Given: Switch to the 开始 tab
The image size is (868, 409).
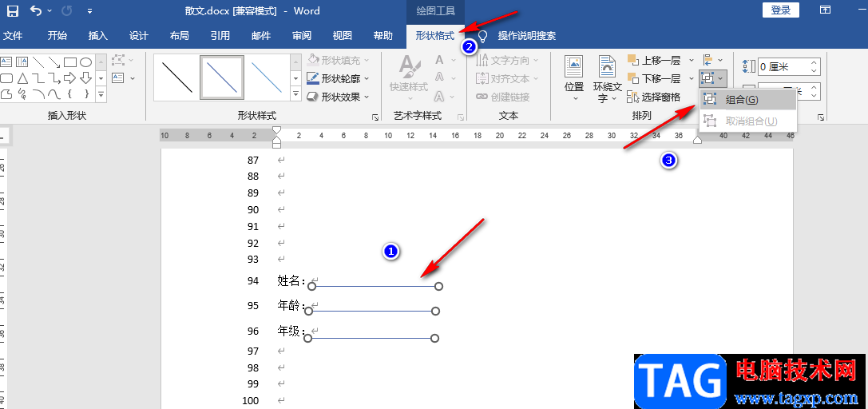Looking at the screenshot, I should click(x=57, y=36).
